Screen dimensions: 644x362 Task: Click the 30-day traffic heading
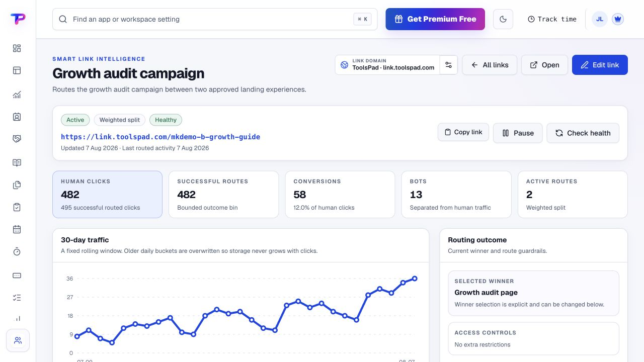click(x=85, y=240)
